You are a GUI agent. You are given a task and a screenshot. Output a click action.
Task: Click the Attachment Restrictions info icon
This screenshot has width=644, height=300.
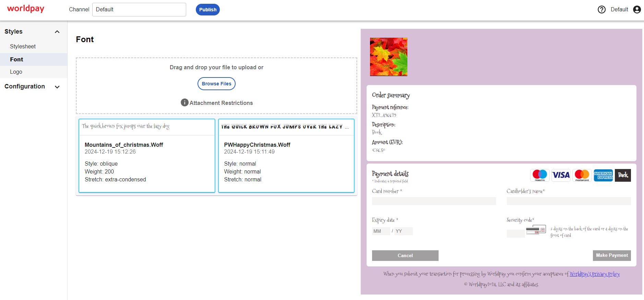184,103
